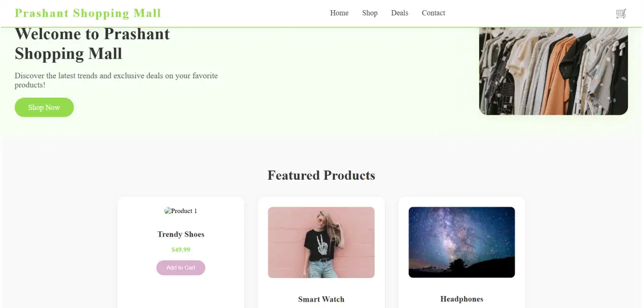
Task: Navigate to the Deals section
Action: (400, 13)
